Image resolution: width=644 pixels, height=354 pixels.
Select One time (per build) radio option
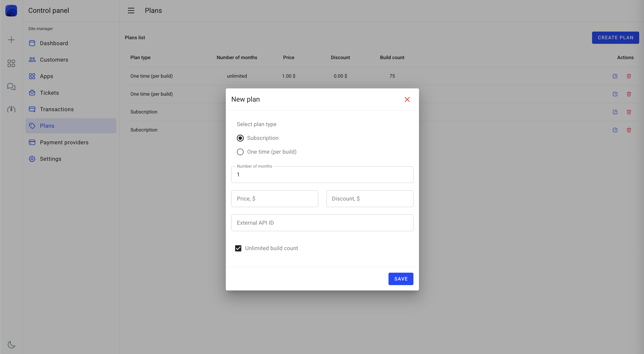[240, 152]
